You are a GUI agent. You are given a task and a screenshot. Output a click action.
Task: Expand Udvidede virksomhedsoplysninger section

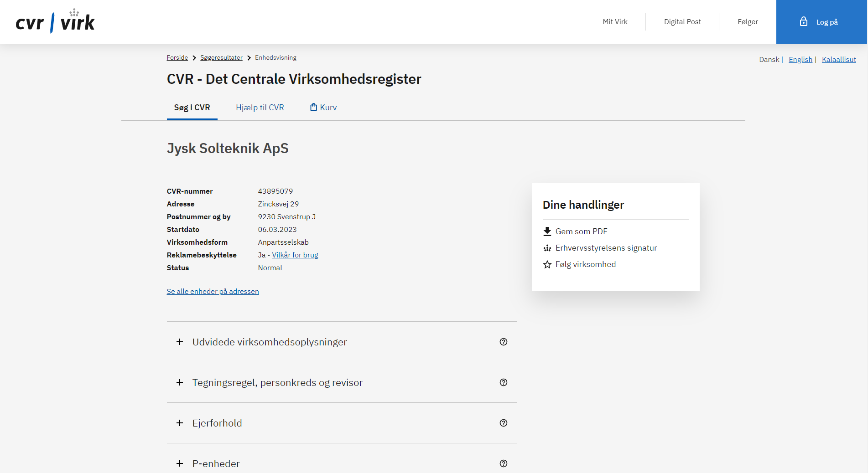[342, 342]
